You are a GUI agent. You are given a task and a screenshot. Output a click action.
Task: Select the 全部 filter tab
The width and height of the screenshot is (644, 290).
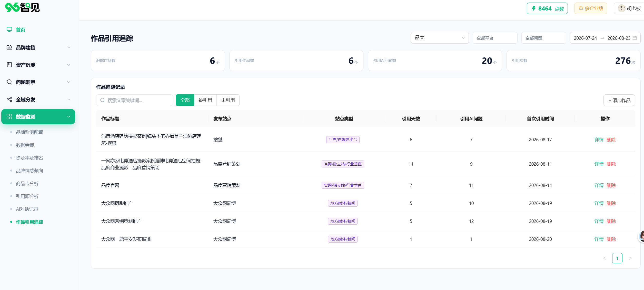(185, 100)
